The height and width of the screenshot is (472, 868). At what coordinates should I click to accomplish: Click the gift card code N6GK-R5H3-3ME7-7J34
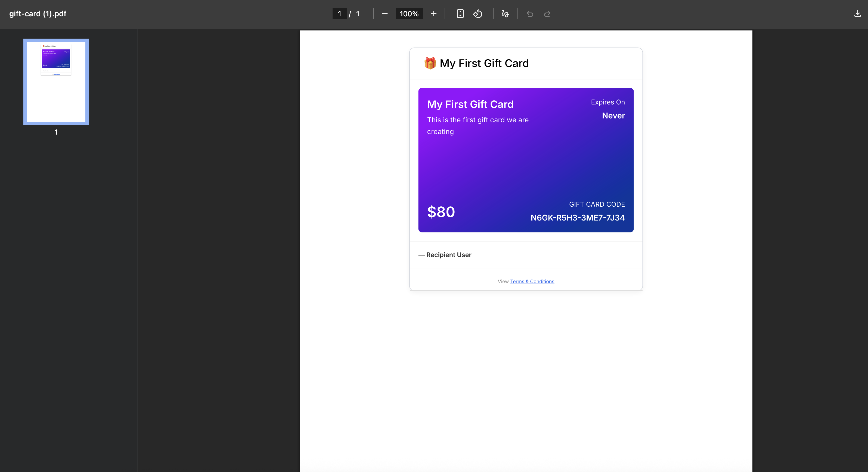pyautogui.click(x=577, y=218)
